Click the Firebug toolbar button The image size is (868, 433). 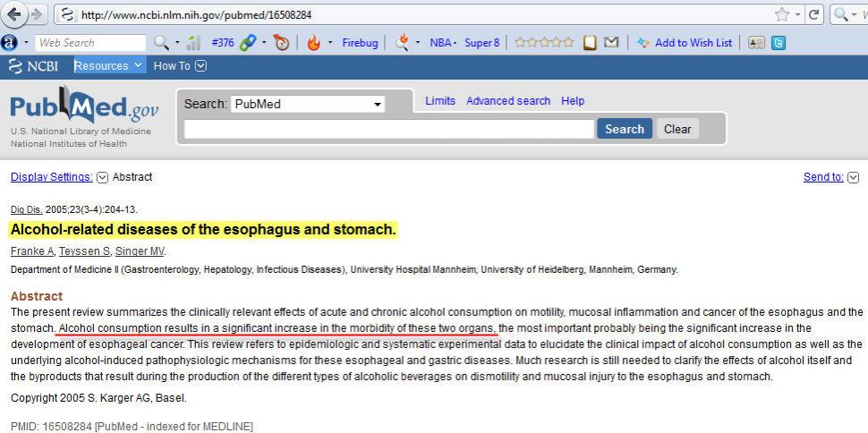click(362, 42)
